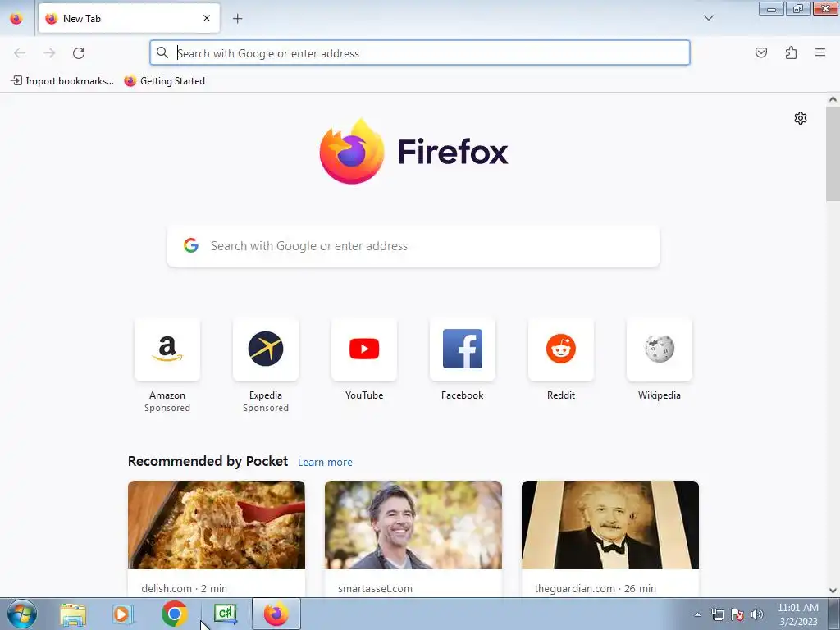Open the Firefox hamburger application menu
Viewport: 840px width, 630px height.
point(820,52)
